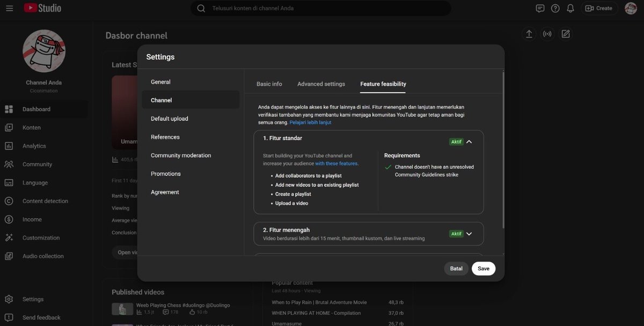The image size is (644, 326).
Task: Click comments icon beside 178
Action: pos(165,312)
